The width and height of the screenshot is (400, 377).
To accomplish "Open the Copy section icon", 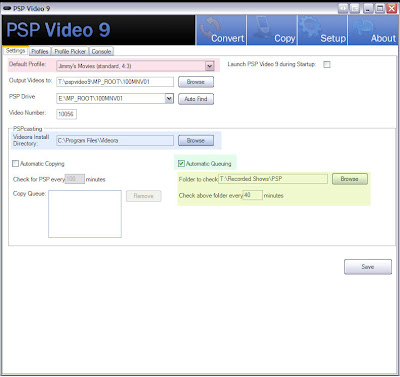I will [x=272, y=30].
